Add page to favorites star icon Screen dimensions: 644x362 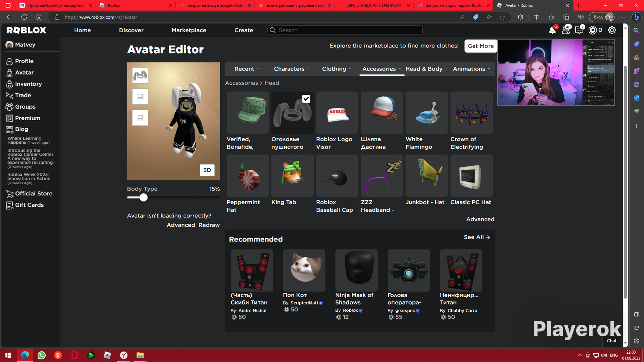click(x=502, y=17)
